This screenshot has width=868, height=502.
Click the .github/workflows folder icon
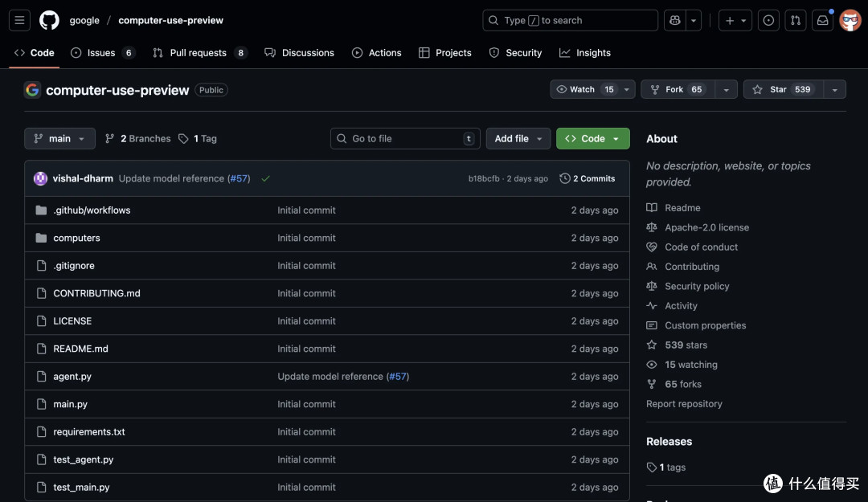tap(41, 210)
